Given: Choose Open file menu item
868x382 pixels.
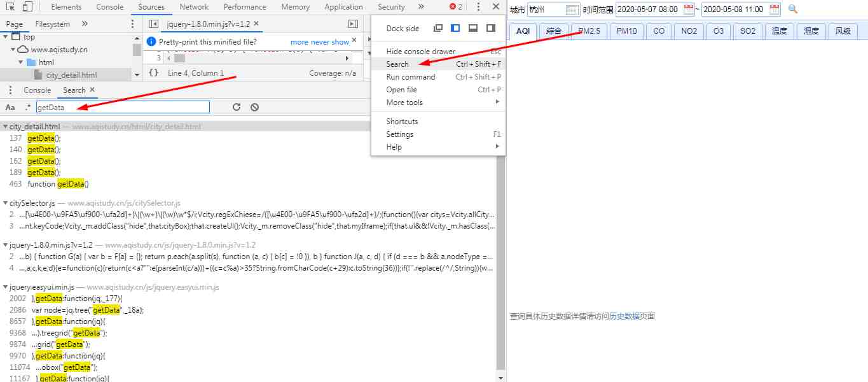Looking at the screenshot, I should pyautogui.click(x=438, y=90).
